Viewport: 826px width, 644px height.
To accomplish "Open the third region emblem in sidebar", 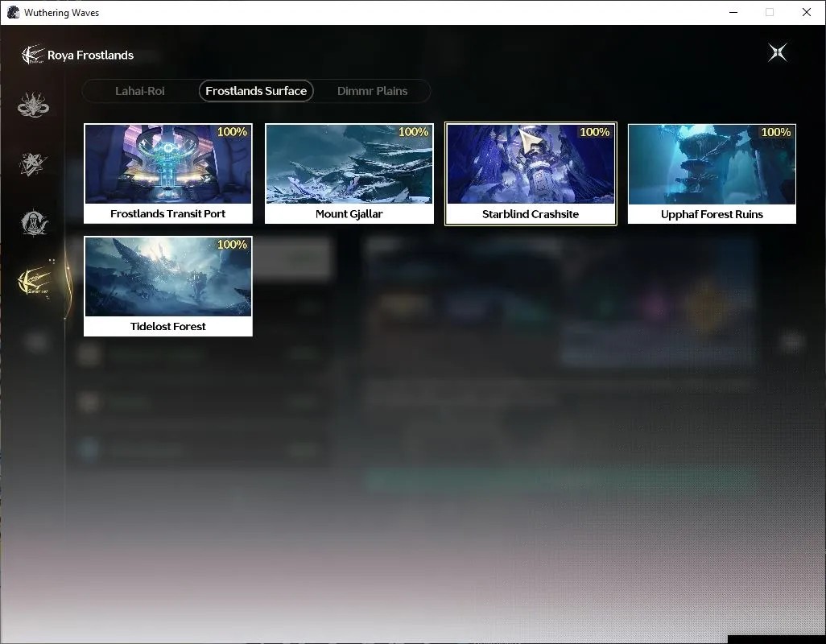I will (34, 223).
